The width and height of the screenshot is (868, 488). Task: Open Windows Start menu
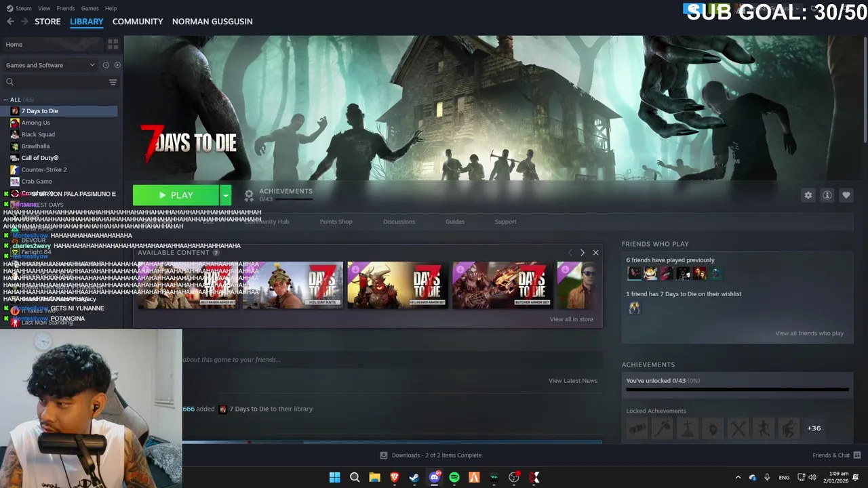coord(334,478)
